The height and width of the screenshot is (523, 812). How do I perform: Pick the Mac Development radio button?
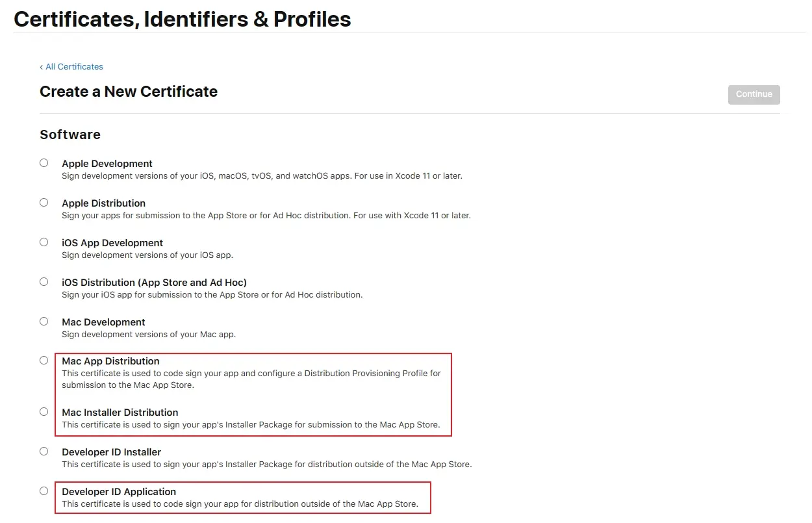point(44,322)
